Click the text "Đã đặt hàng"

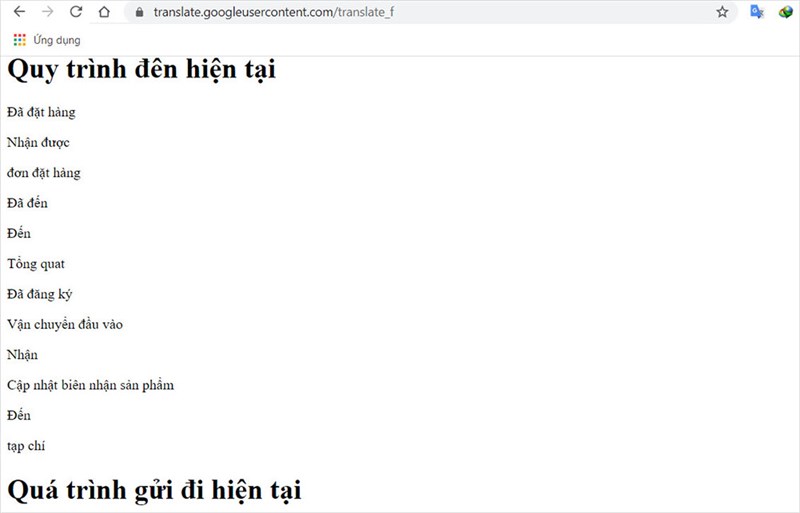point(41,112)
